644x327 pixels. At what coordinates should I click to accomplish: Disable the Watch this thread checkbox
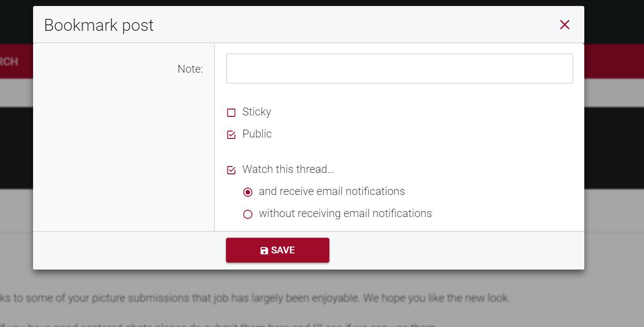tap(232, 170)
